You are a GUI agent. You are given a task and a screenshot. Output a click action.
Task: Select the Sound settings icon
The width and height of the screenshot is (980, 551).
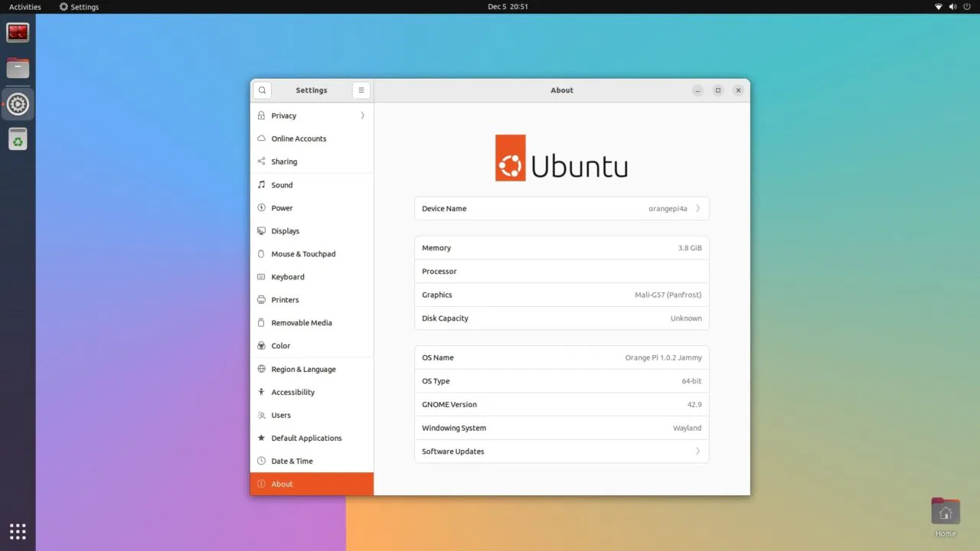coord(262,184)
